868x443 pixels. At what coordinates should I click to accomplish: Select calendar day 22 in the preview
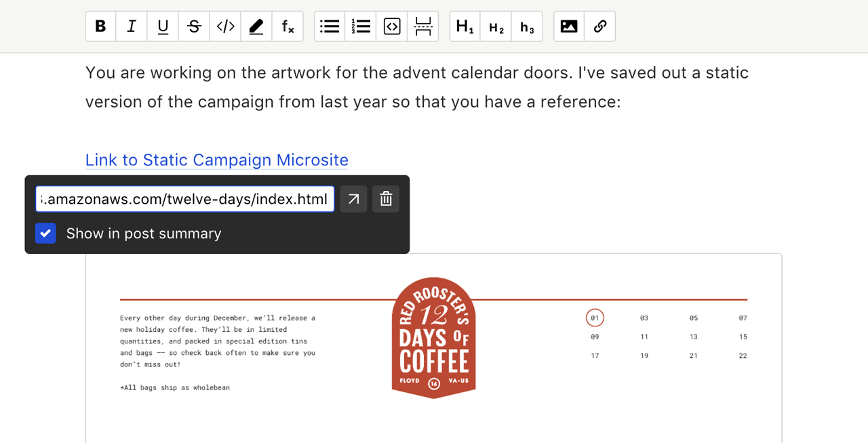[x=743, y=356]
